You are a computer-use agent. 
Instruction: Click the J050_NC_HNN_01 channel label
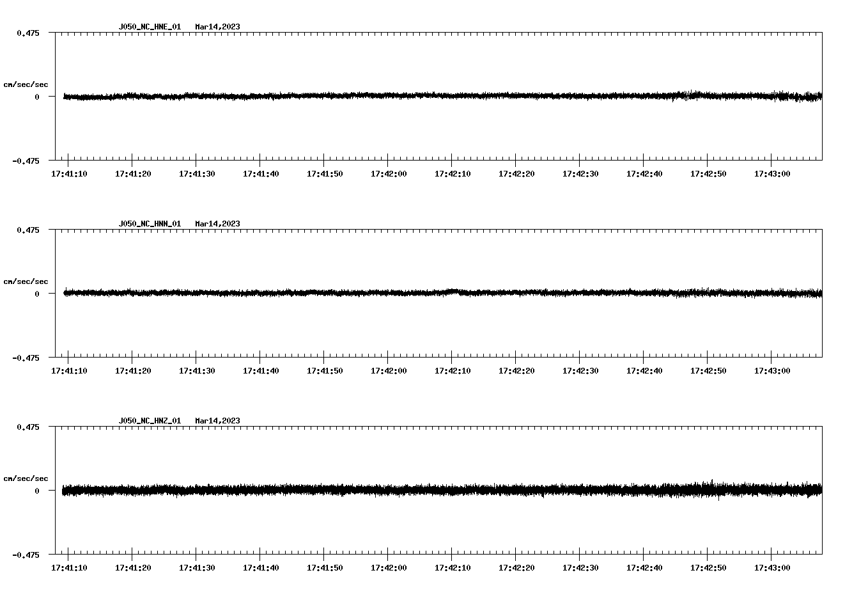point(150,224)
